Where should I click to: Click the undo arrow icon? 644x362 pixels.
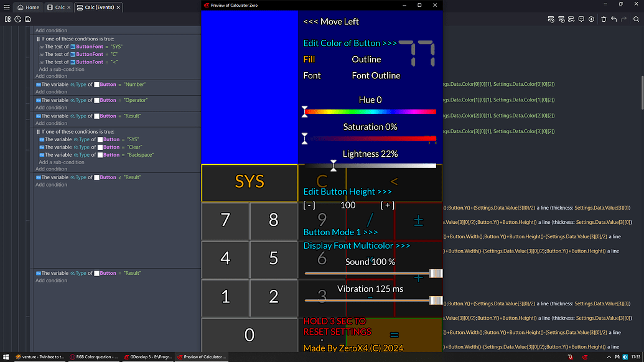coord(614,19)
